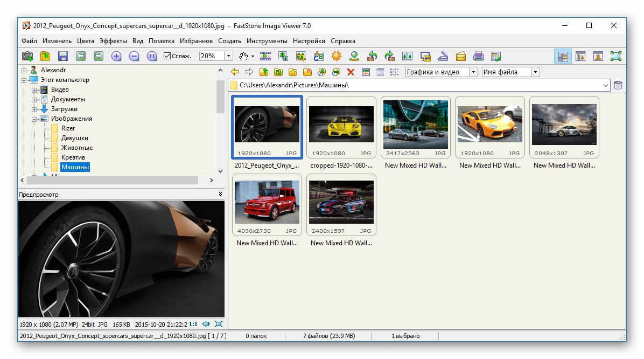Click the folder path address field
644x359 pixels.
coord(420,85)
